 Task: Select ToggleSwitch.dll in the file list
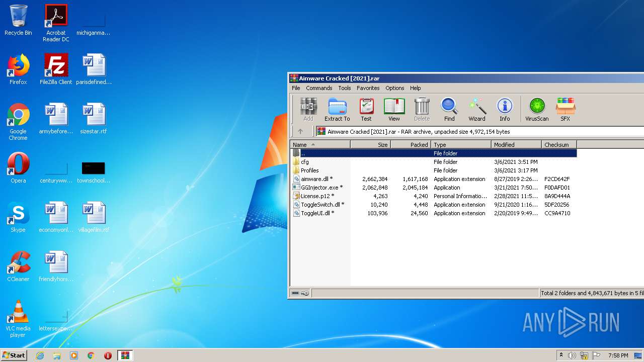pos(434,205)
